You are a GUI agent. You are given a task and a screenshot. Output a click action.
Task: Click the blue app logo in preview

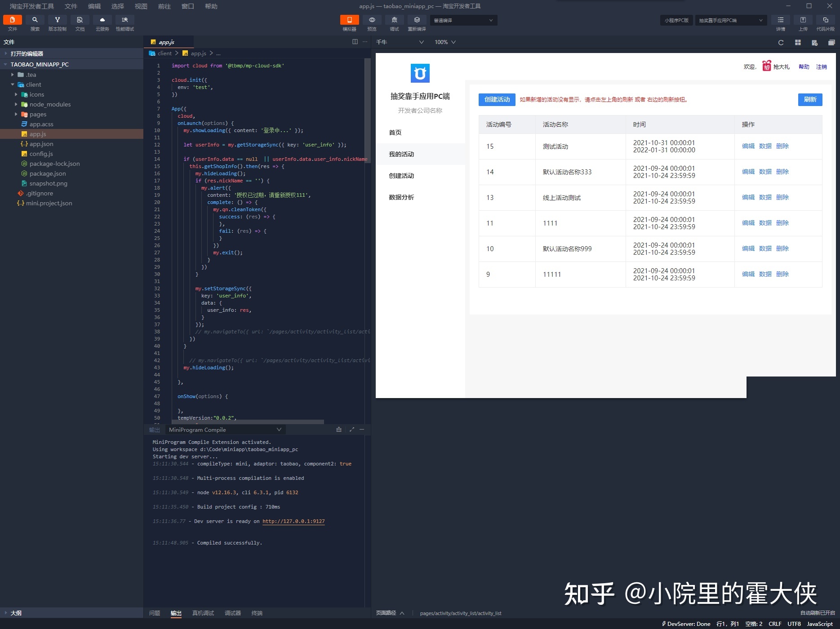[420, 73]
